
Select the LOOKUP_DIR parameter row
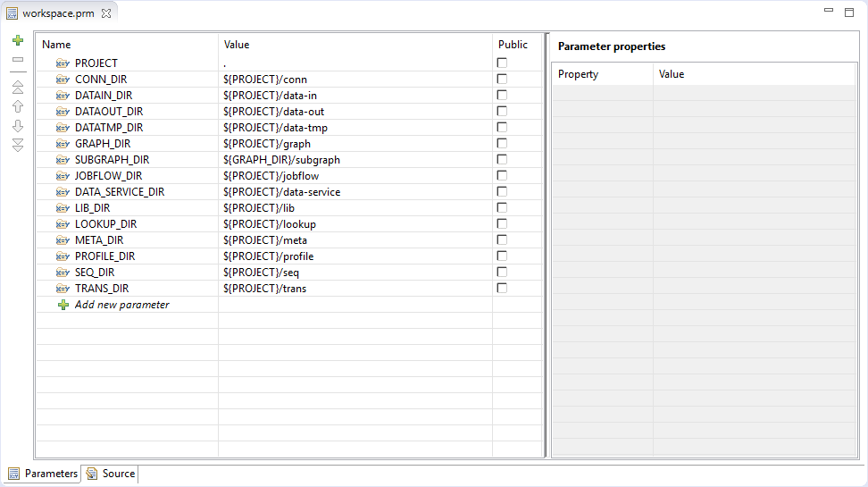[x=105, y=224]
